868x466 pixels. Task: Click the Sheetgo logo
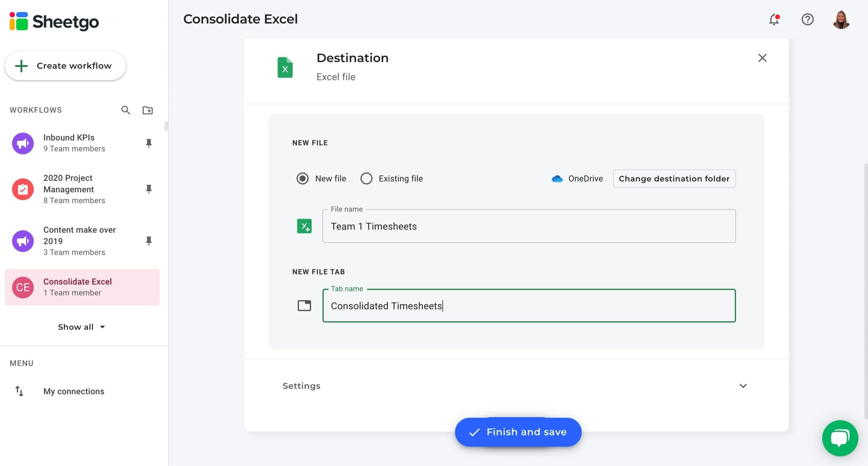tap(54, 21)
